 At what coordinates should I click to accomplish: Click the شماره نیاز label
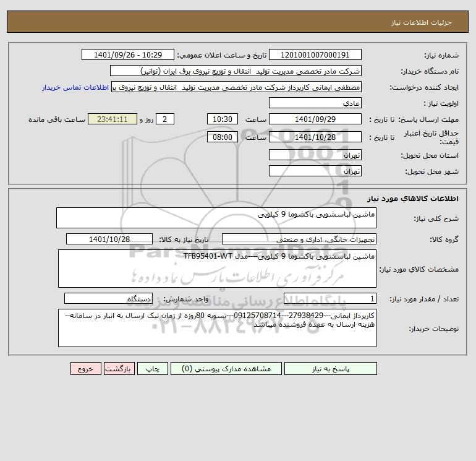coord(441,55)
